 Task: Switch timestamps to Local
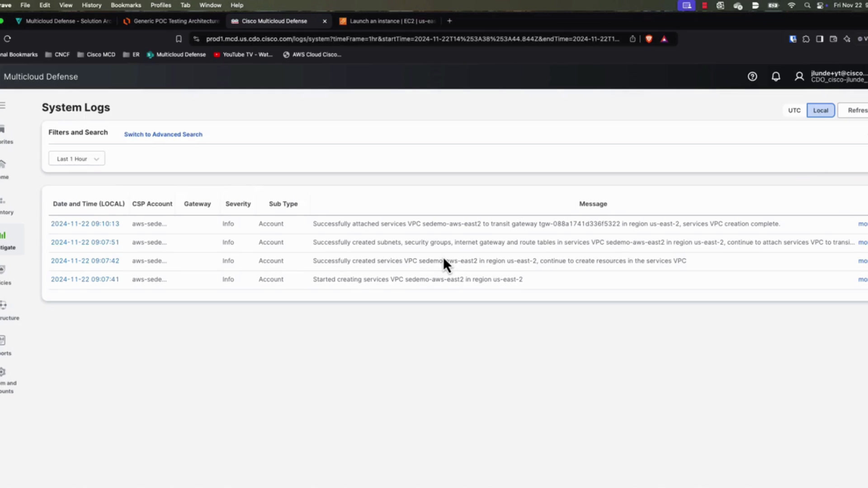click(x=821, y=110)
